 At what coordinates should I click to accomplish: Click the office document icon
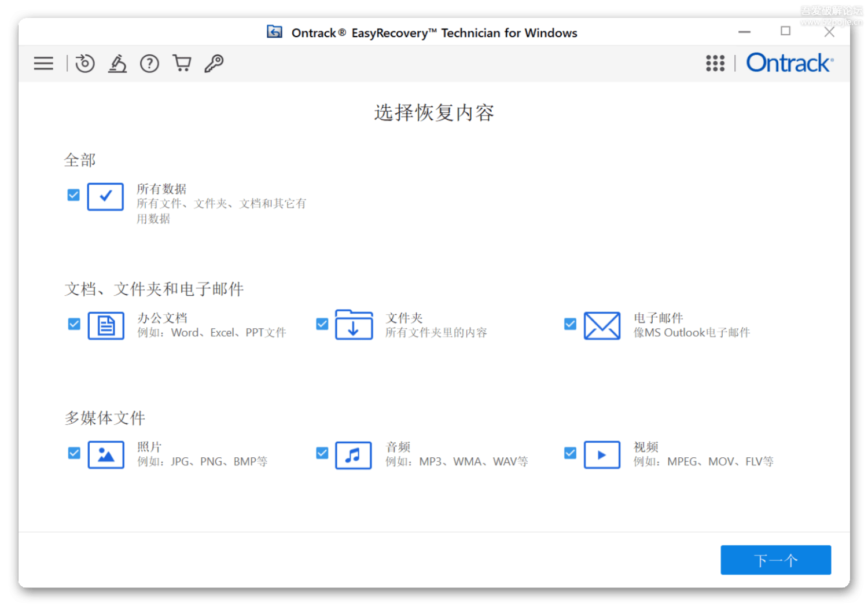[x=106, y=325]
